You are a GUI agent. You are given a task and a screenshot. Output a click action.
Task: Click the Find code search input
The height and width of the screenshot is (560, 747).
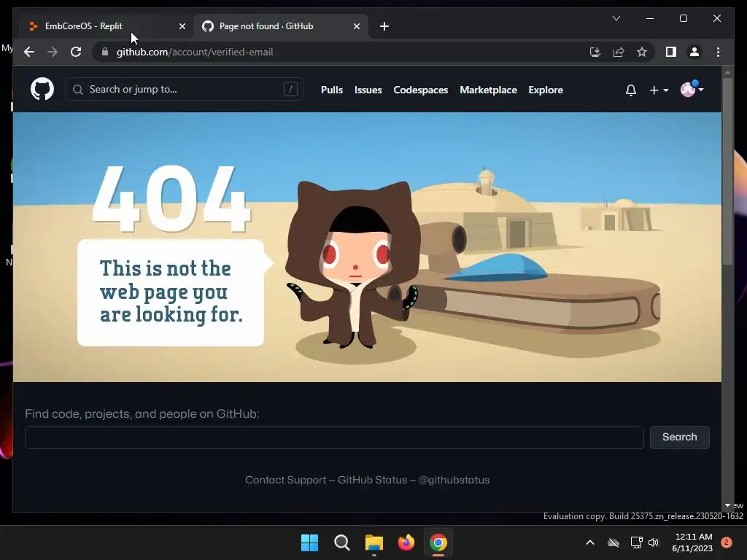pyautogui.click(x=334, y=437)
